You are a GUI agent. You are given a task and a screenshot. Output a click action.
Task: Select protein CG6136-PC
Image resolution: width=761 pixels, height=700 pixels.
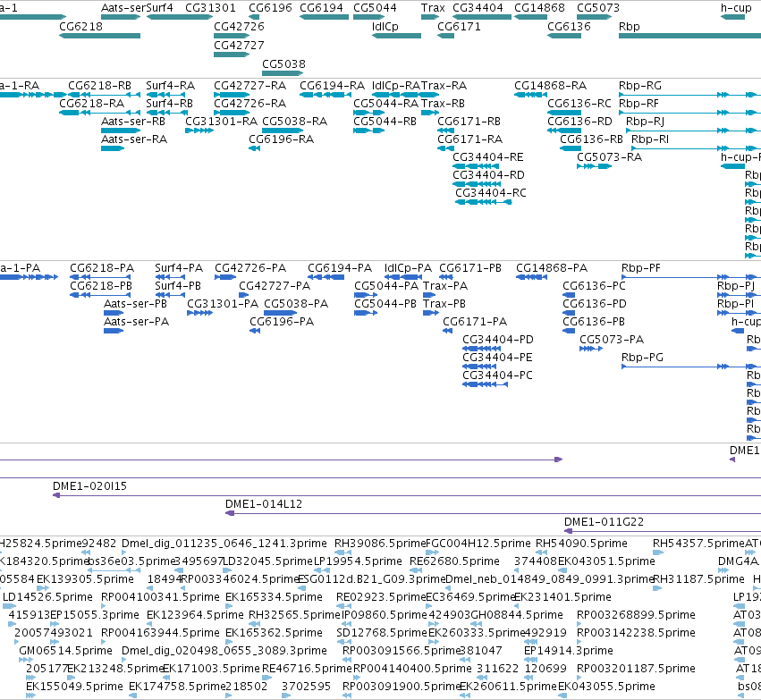[x=594, y=286]
